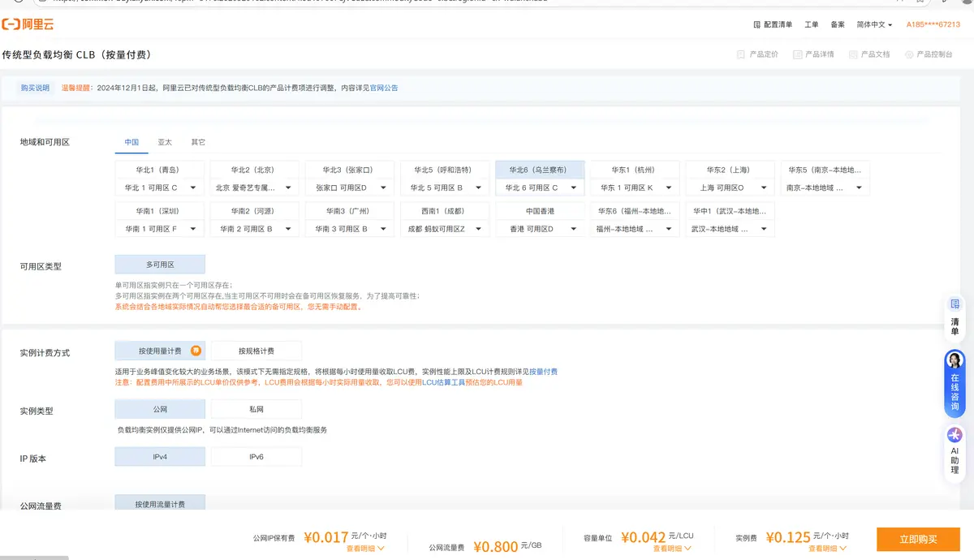Select region 西南1（成都）
Viewport: 974px width, 560px height.
[445, 211]
